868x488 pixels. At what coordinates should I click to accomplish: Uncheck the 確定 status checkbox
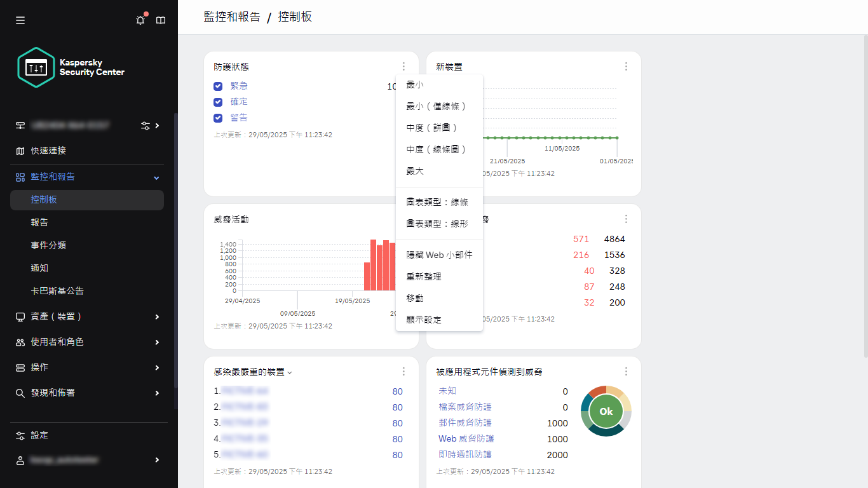(218, 102)
